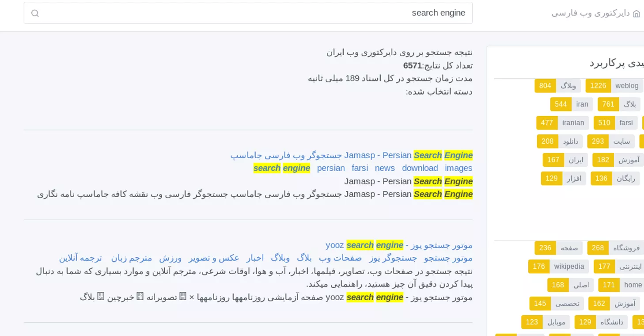Select the تخصصی tag with count 145
The height and width of the screenshot is (336, 644).
point(557,304)
